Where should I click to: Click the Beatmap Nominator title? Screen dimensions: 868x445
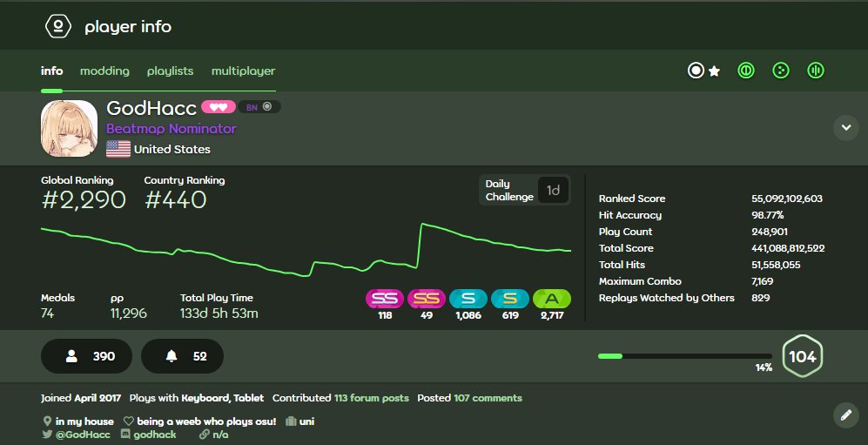point(172,128)
